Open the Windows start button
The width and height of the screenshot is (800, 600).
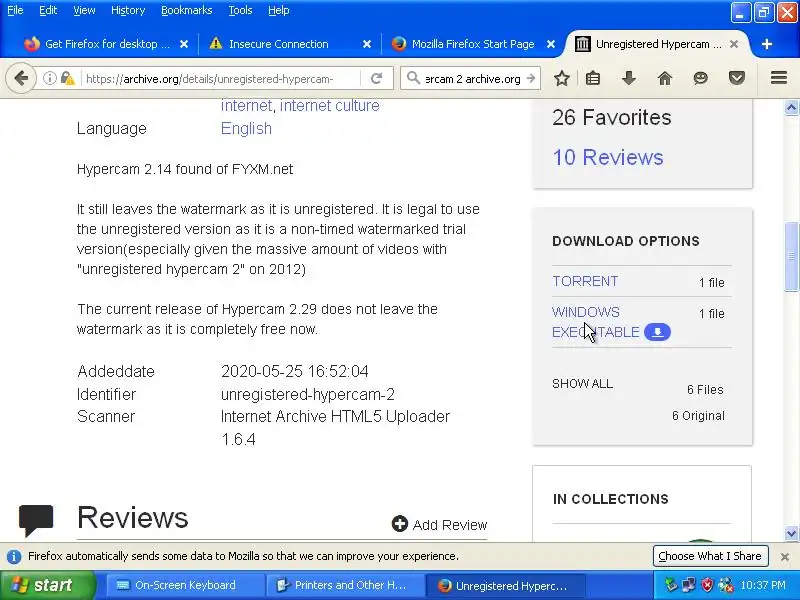(47, 585)
